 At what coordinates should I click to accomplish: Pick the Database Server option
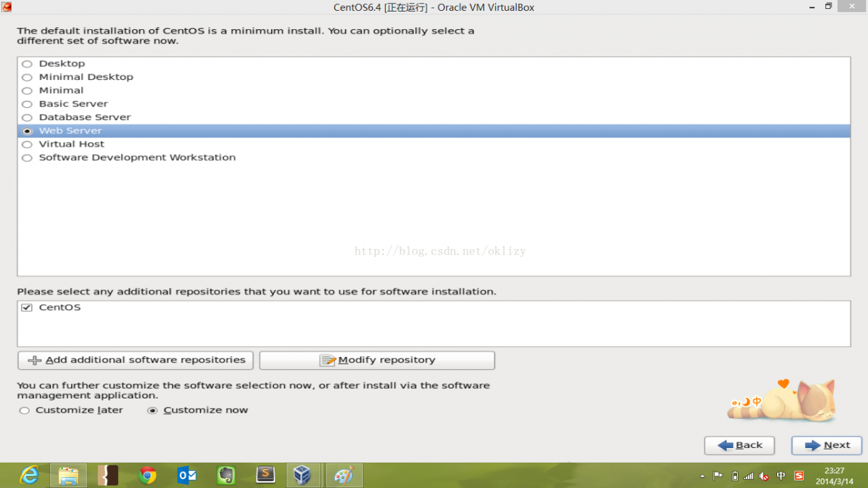point(27,117)
